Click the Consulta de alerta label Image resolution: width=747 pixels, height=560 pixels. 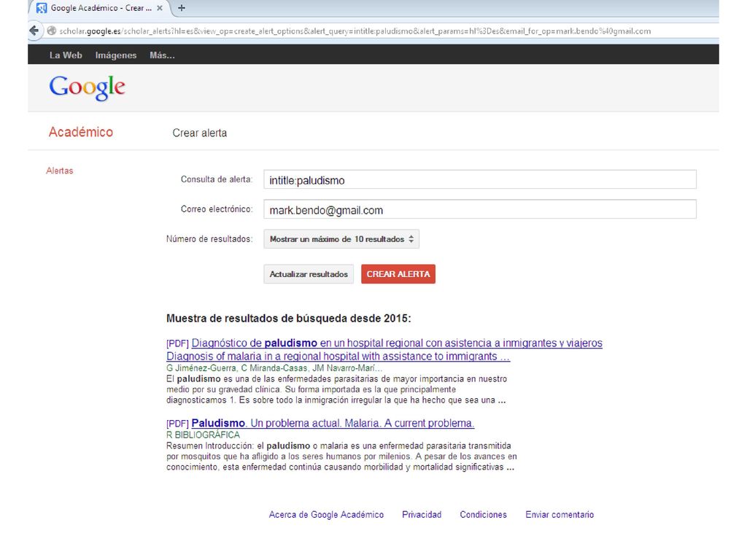click(217, 179)
